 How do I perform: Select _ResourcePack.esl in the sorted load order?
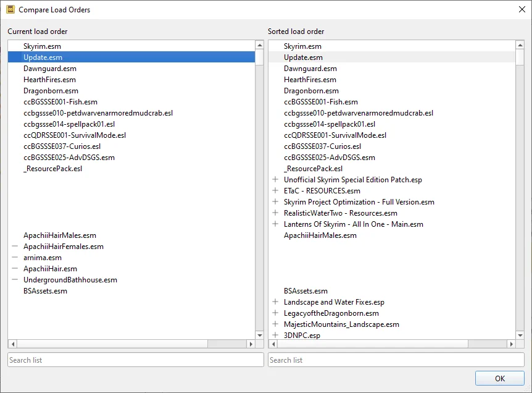(392, 169)
